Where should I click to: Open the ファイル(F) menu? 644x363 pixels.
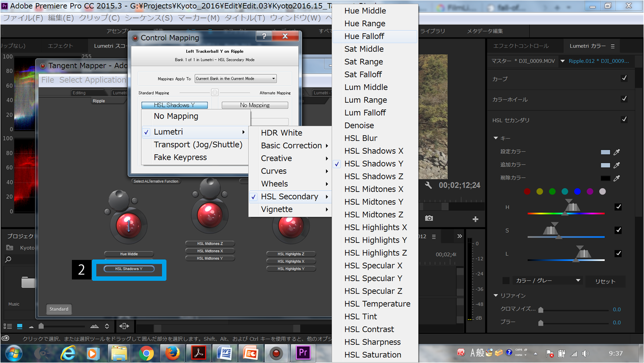pyautogui.click(x=23, y=18)
